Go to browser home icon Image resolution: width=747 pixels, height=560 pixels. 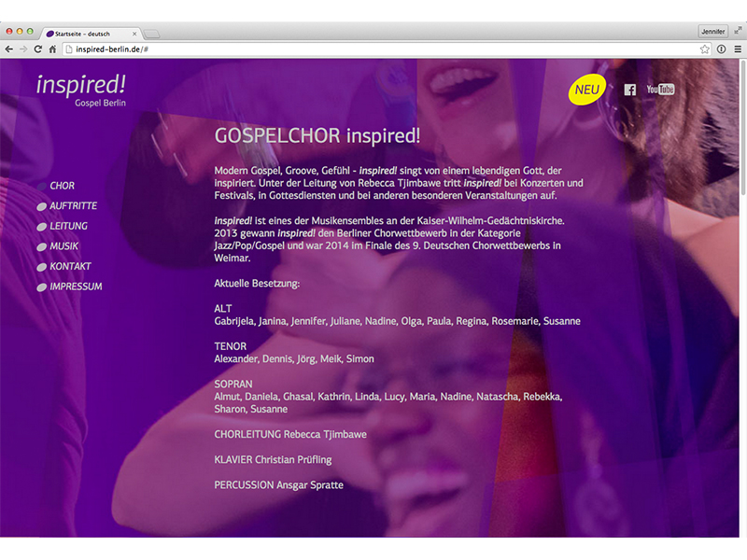52,49
